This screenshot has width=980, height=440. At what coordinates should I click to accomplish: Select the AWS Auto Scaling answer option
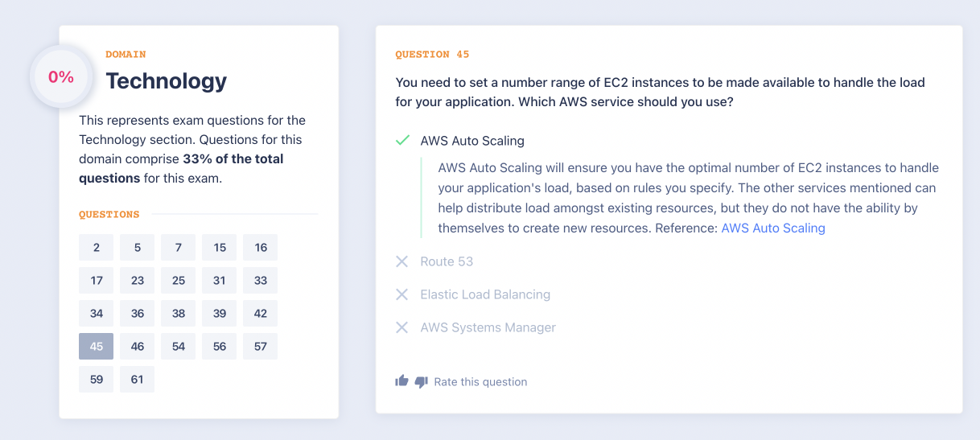tap(472, 141)
